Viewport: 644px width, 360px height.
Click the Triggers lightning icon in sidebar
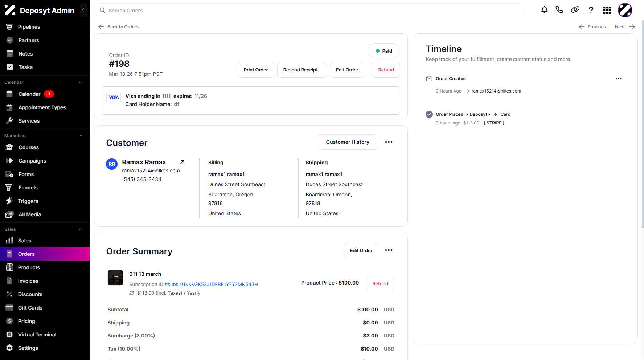9,201
